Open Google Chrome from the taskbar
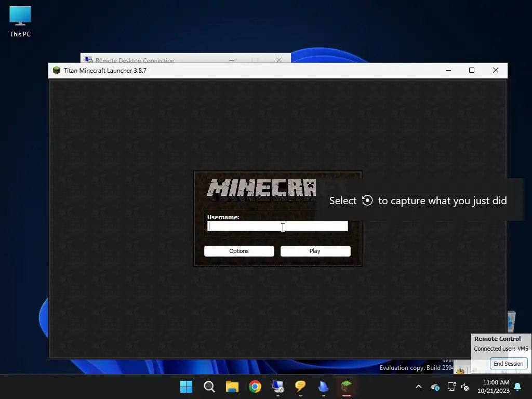This screenshot has width=532, height=399. (x=255, y=387)
